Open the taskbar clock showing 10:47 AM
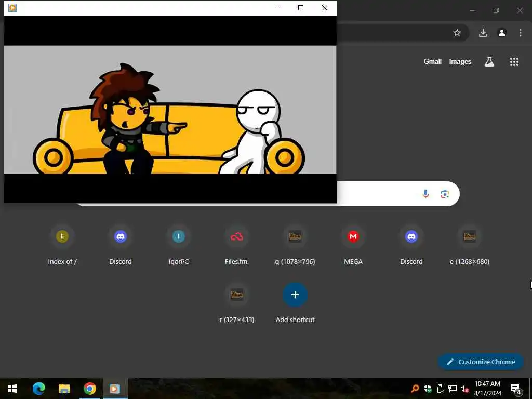 (x=487, y=389)
